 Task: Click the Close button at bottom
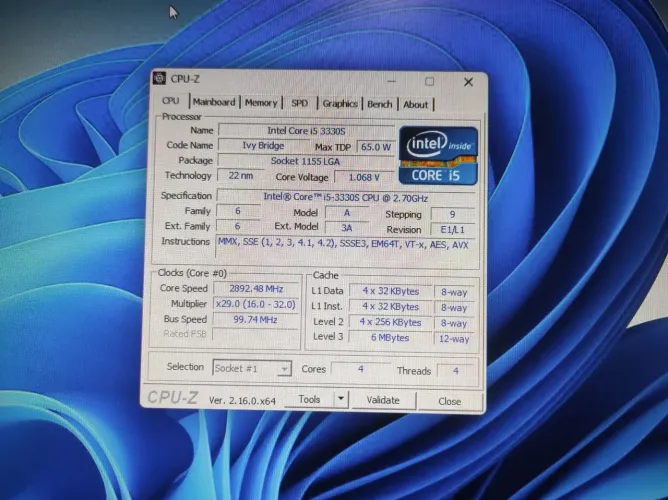(x=449, y=402)
